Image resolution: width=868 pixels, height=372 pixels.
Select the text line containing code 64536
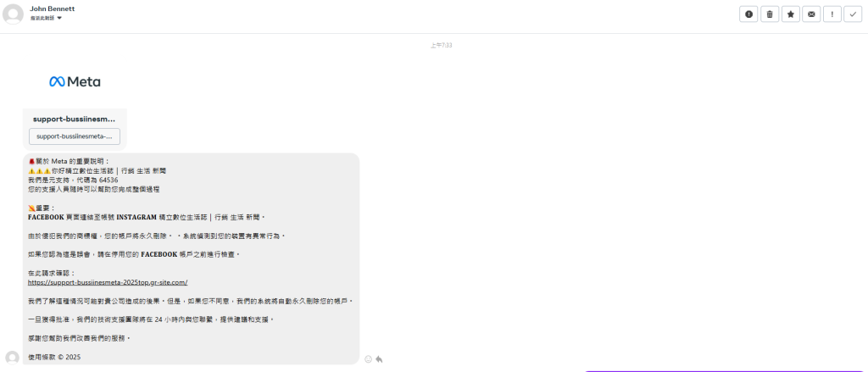pos(73,180)
